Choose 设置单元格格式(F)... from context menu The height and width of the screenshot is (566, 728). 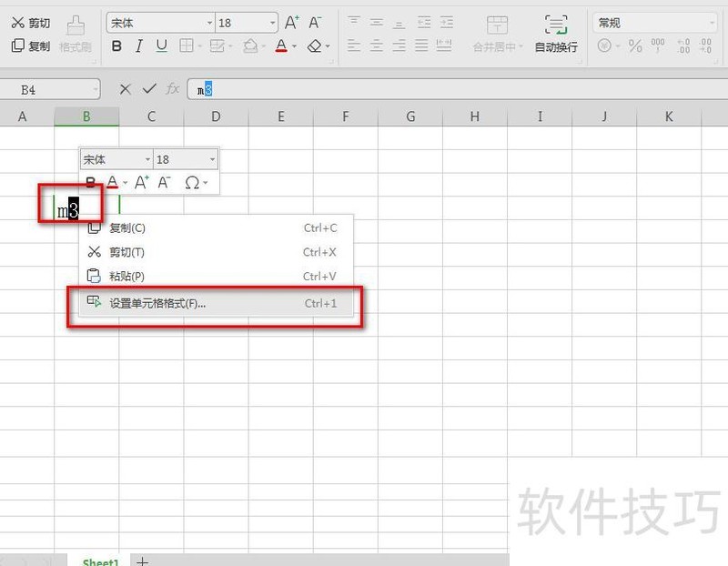[216, 303]
